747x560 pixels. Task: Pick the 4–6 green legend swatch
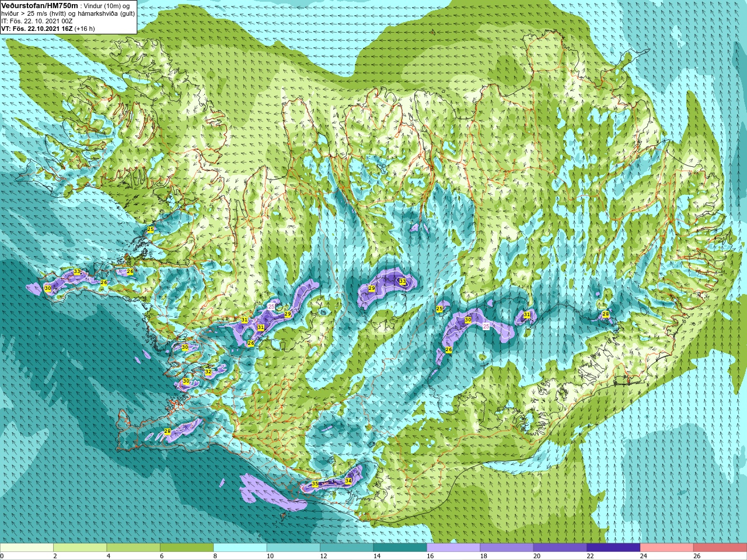134,548
